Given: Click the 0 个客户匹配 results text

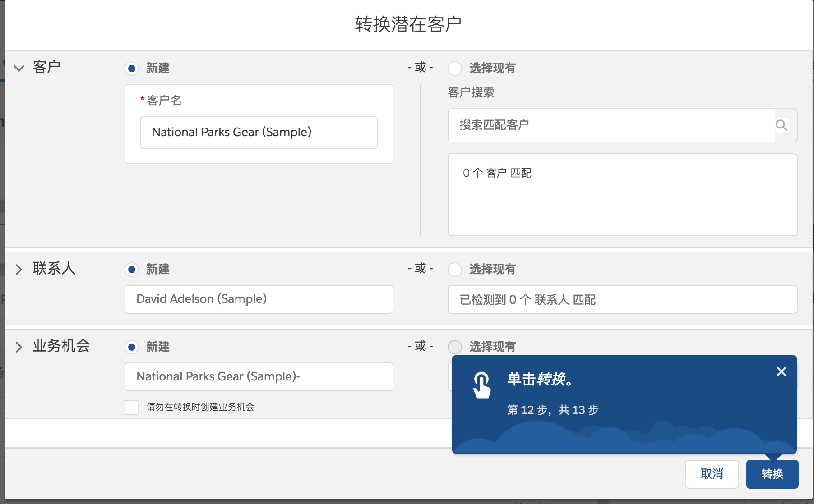Looking at the screenshot, I should click(497, 173).
